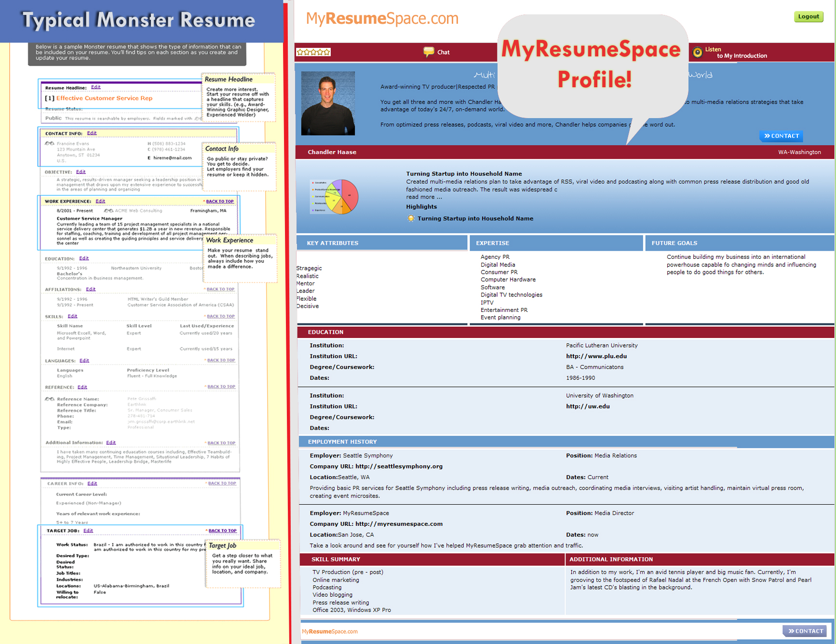Click 'Digital TV technologies' in the Expertise list
This screenshot has height=644, width=836.
(512, 295)
